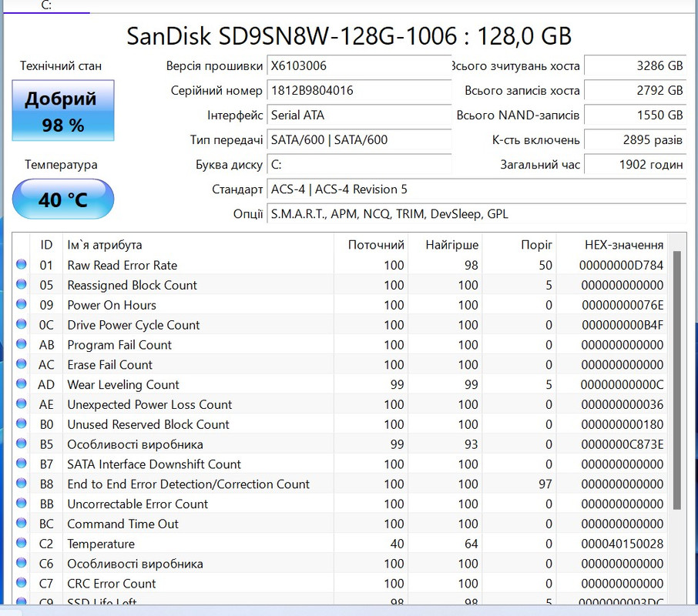Select the status icon for Drive Power Cycle Count
This screenshot has width=698, height=616.
21,324
